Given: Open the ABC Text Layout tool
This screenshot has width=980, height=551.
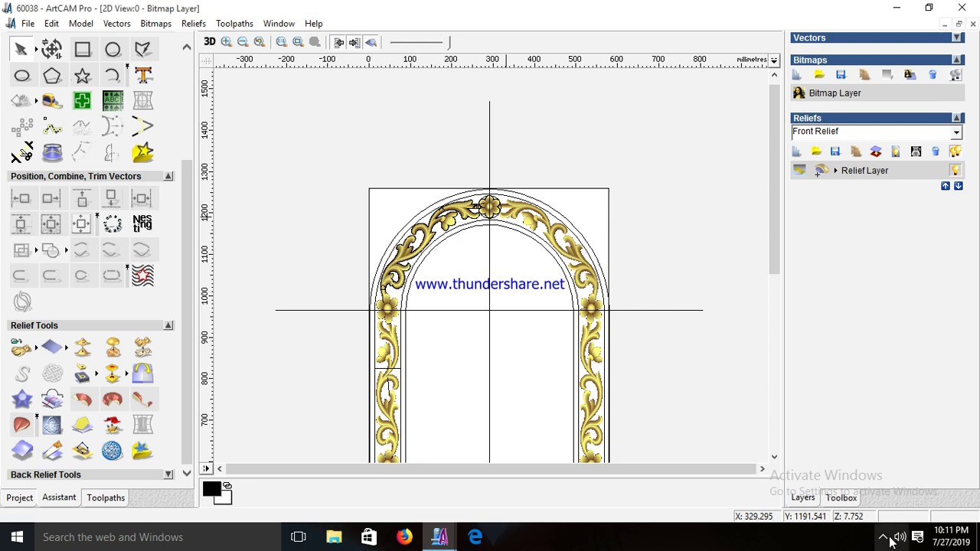Looking at the screenshot, I should pos(113,101).
